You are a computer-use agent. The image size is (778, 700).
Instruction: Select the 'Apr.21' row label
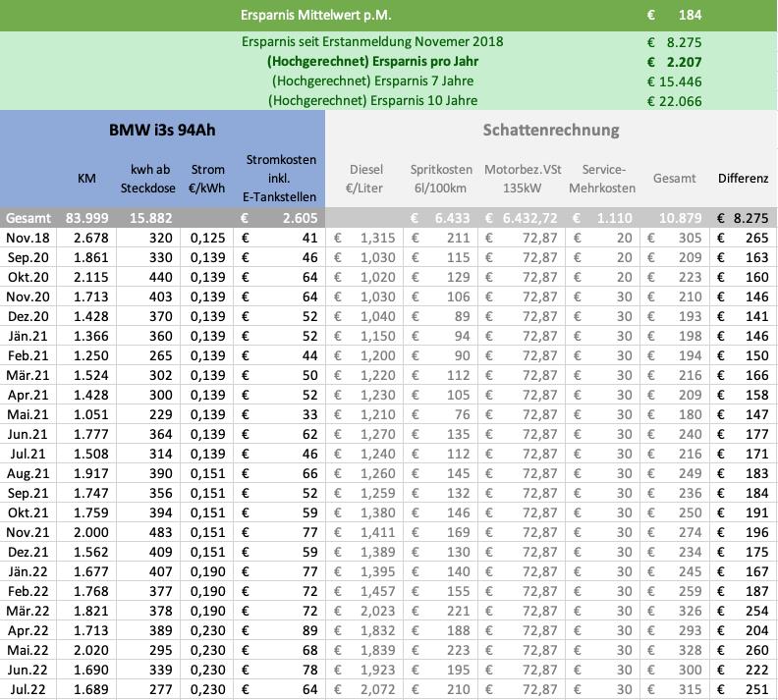28,395
